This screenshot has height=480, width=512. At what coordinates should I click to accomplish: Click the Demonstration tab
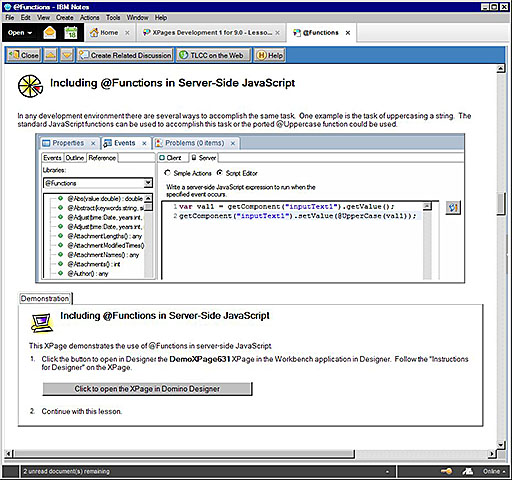click(45, 298)
